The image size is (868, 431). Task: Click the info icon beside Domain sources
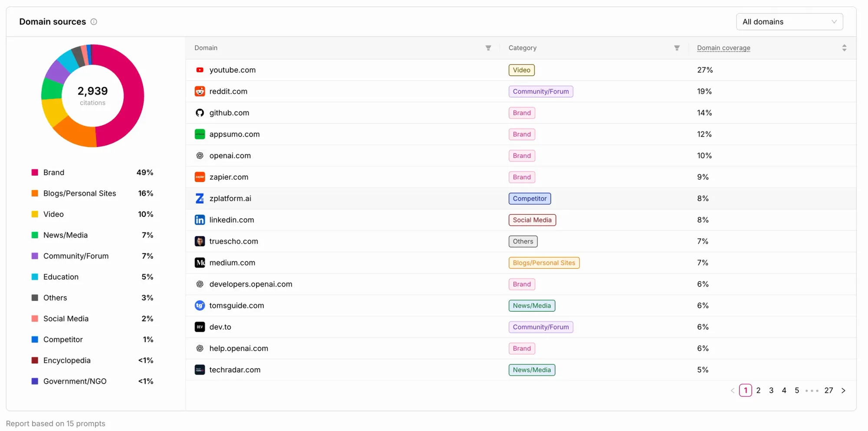(x=94, y=22)
